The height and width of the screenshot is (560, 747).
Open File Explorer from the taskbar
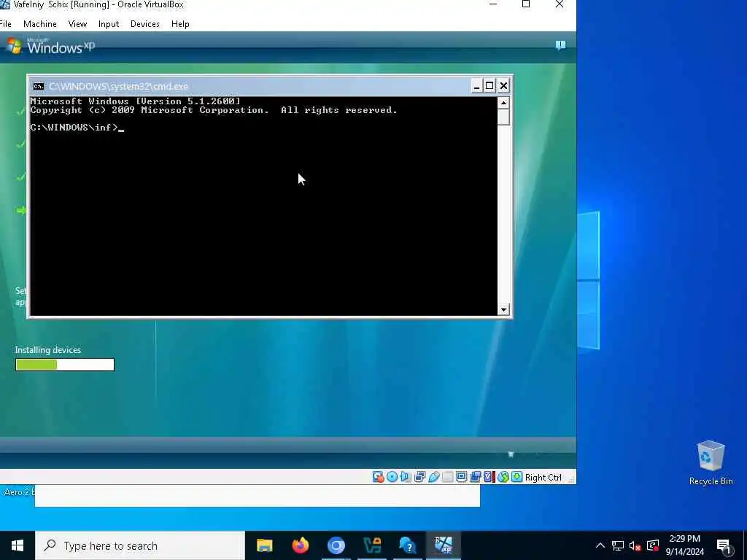click(x=264, y=545)
